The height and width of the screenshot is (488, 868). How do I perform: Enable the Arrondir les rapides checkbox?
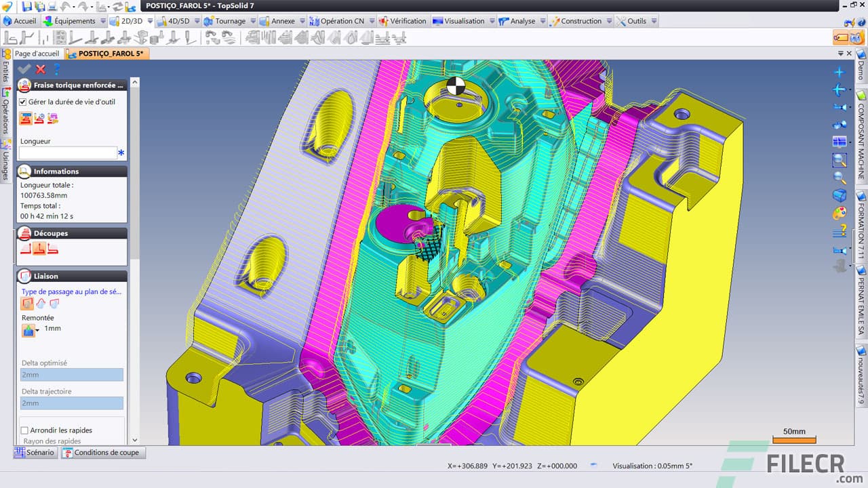tap(24, 430)
